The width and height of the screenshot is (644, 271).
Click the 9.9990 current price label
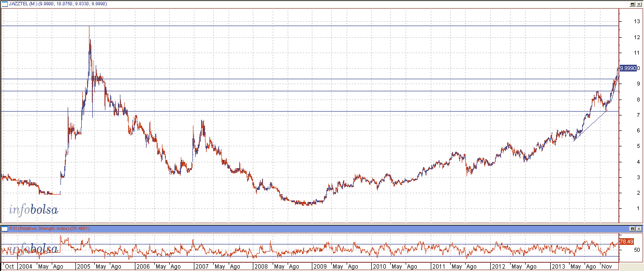pos(628,68)
